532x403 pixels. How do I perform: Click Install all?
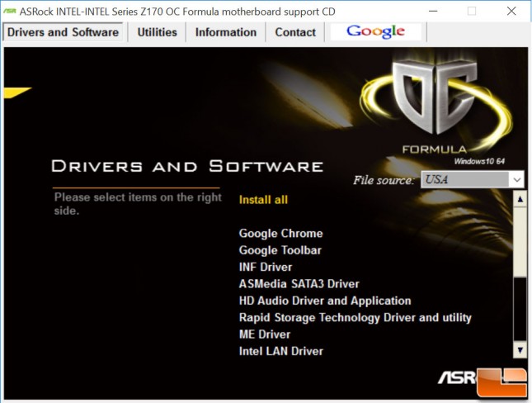coord(263,200)
